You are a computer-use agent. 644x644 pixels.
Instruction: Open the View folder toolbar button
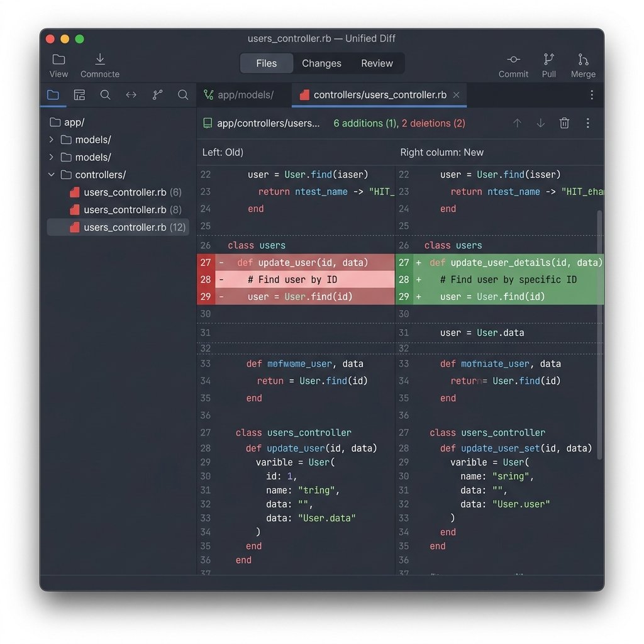coord(58,60)
